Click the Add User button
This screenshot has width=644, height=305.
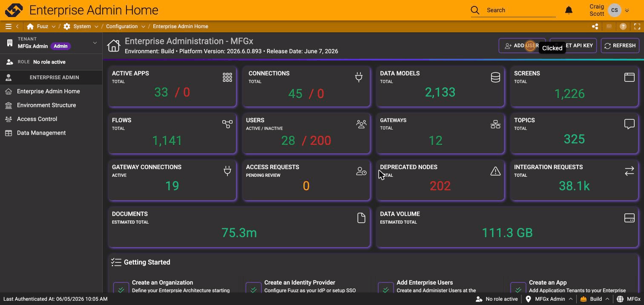(x=522, y=46)
